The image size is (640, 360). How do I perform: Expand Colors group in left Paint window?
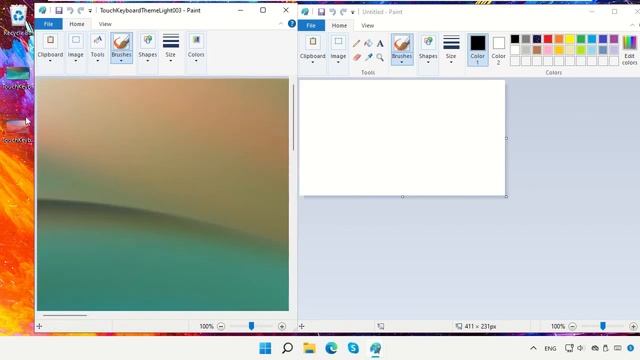point(196,48)
